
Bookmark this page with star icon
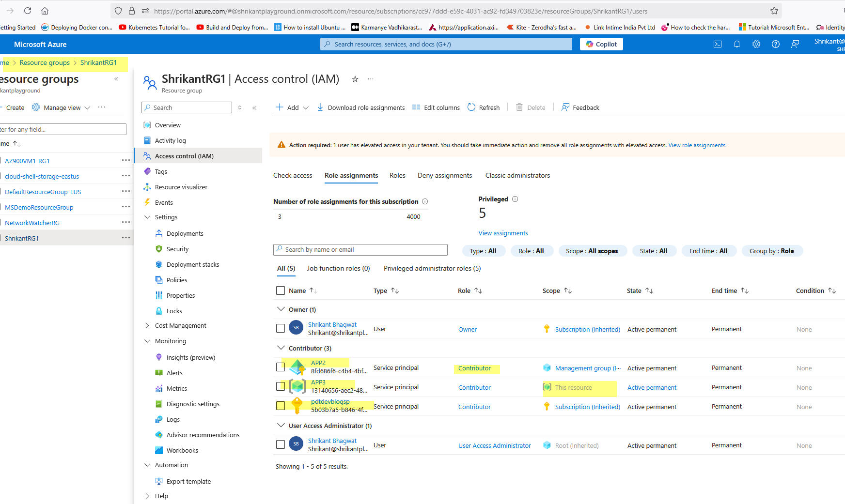pos(774,11)
